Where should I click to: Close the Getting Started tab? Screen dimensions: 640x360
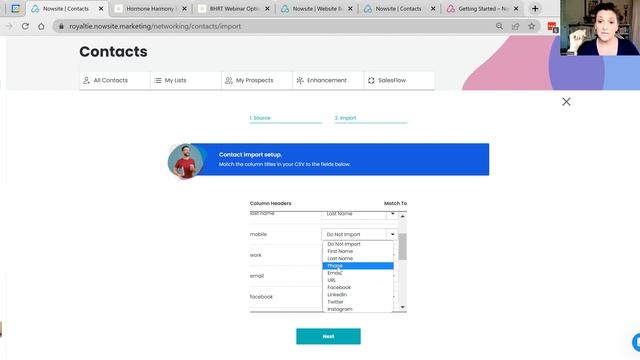click(x=516, y=9)
